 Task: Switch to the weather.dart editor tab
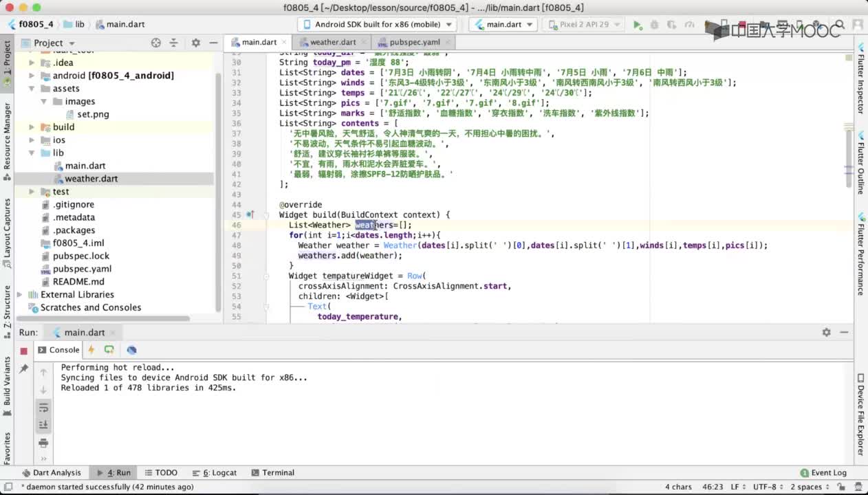point(332,42)
